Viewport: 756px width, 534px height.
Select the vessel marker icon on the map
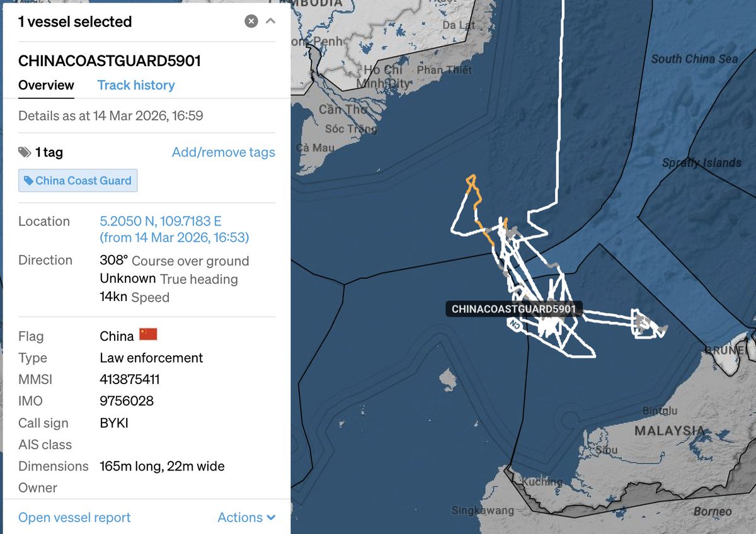click(514, 325)
